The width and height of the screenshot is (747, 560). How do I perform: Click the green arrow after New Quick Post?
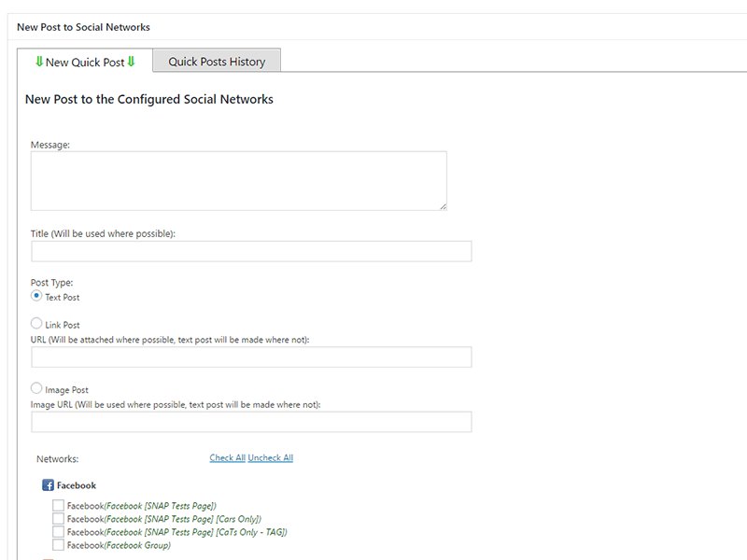pyautogui.click(x=131, y=62)
